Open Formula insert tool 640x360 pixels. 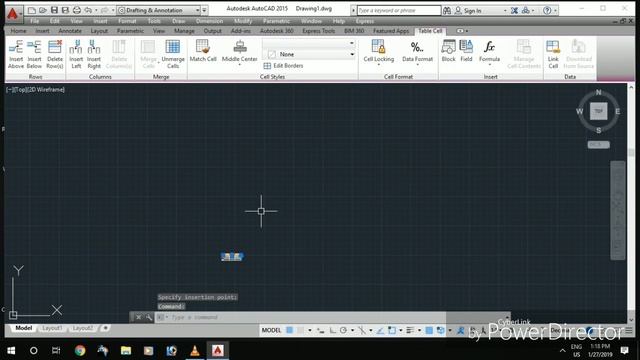point(489,52)
